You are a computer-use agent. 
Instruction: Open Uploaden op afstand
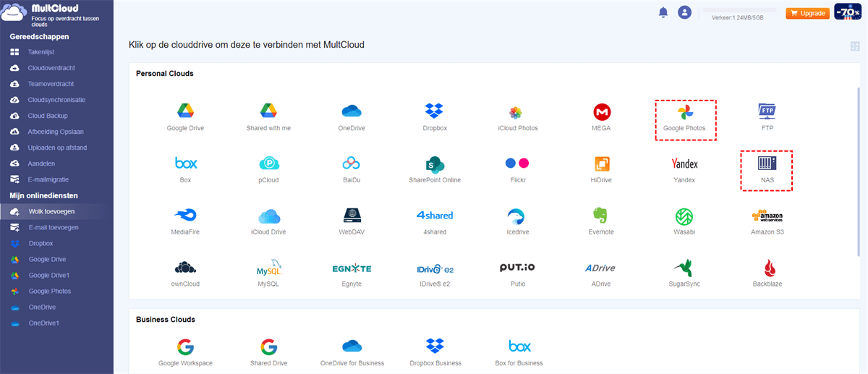56,148
